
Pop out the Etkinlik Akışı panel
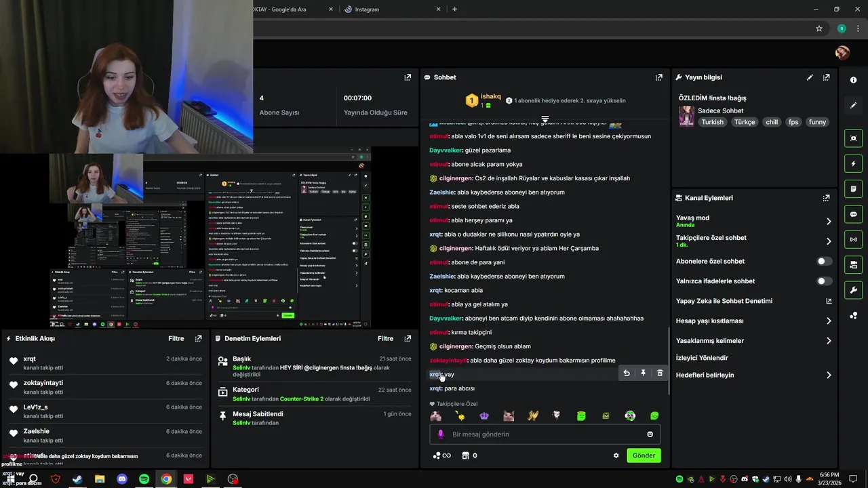point(198,338)
